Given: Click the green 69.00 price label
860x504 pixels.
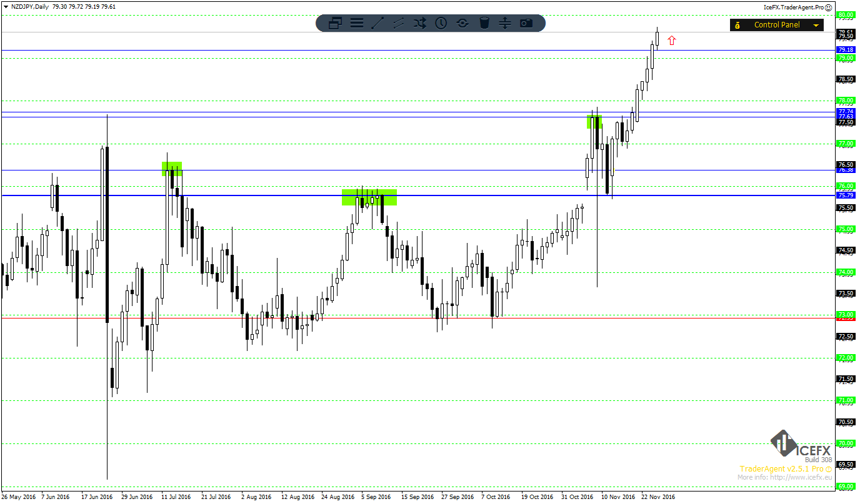Looking at the screenshot, I should tap(846, 486).
